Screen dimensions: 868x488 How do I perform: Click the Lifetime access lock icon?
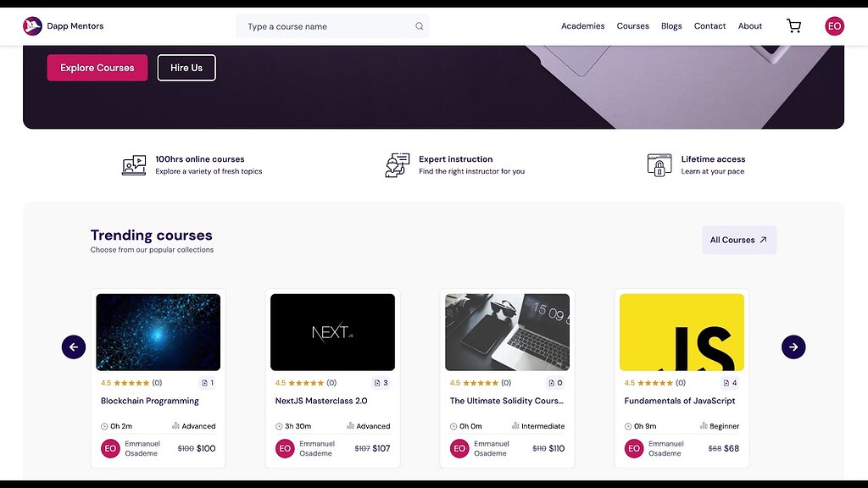click(x=659, y=165)
